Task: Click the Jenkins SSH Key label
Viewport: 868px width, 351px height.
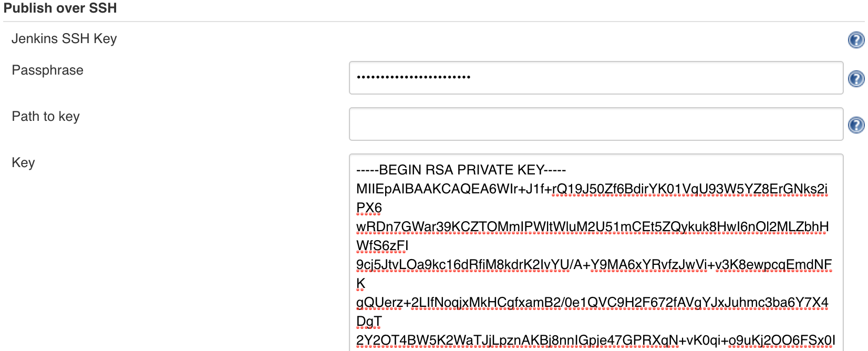Action: (x=64, y=39)
